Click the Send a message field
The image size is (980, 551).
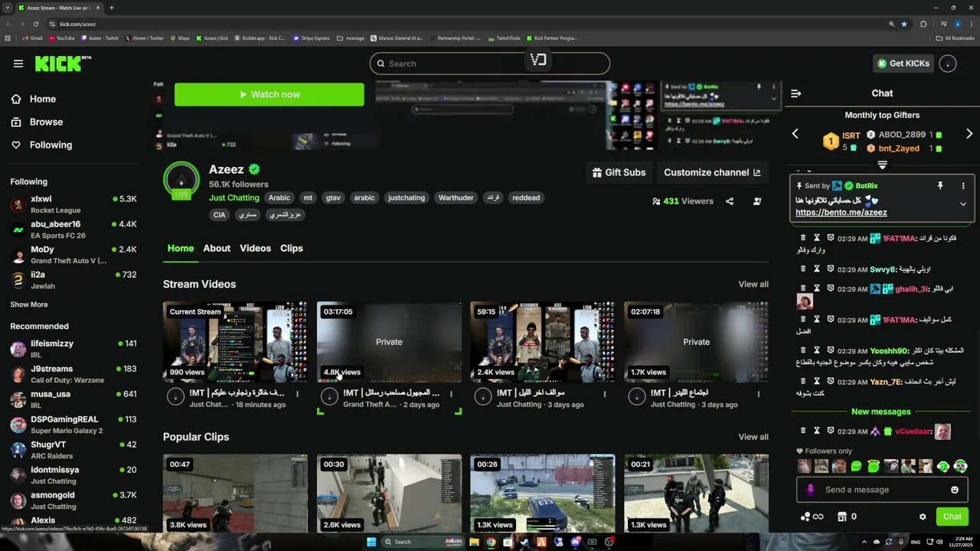click(880, 490)
